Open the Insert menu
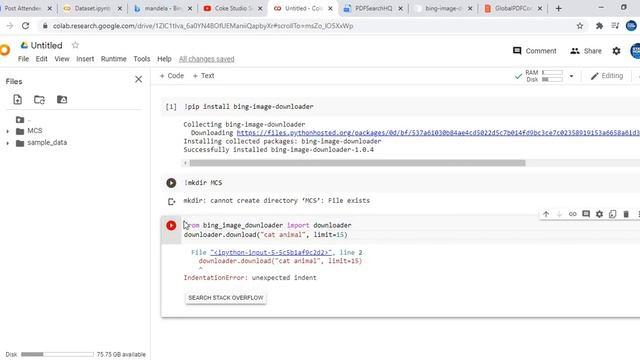640x360 pixels. 85,59
